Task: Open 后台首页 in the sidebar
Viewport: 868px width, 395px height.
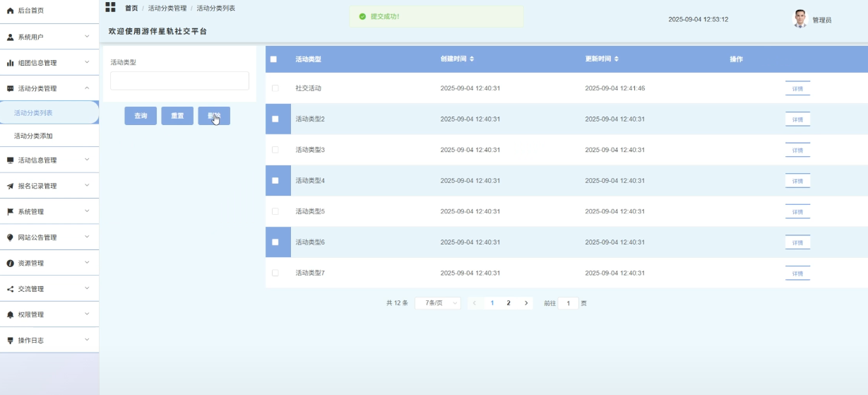Action: pyautogui.click(x=30, y=11)
